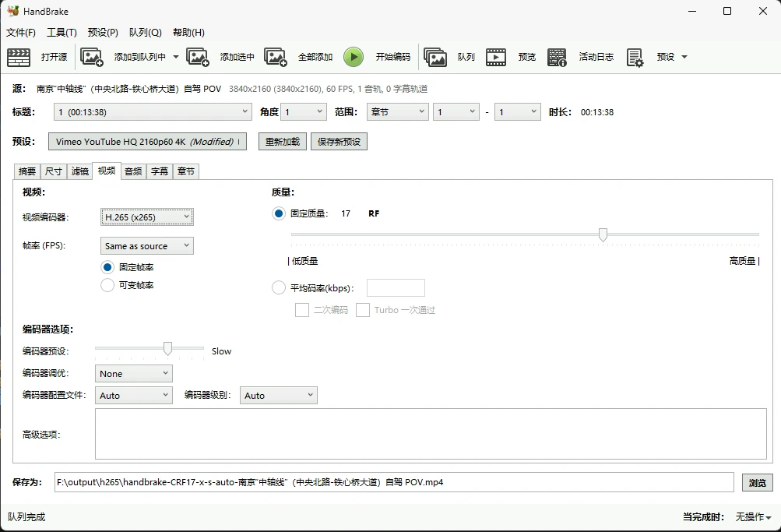Viewport: 781px width, 532px height.
Task: Open the Encoder Profile (编码器配置文件) dropdown
Action: coord(133,396)
